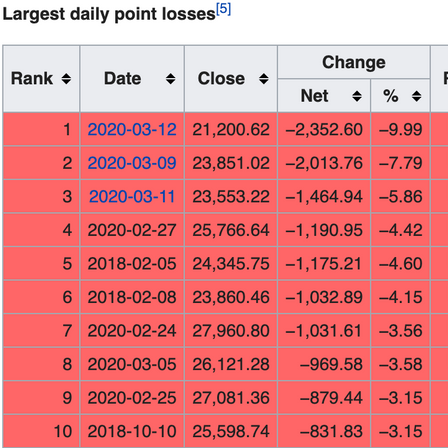Image resolution: width=448 pixels, height=448 pixels.
Task: Click the Close column header
Action: click(231, 79)
